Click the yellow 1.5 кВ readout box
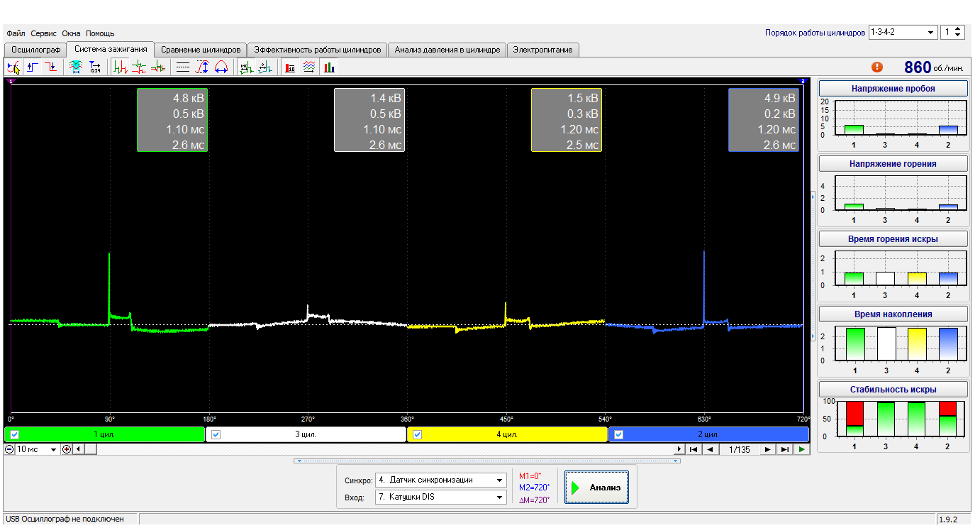Viewport: 980px width, 528px height. [567, 120]
